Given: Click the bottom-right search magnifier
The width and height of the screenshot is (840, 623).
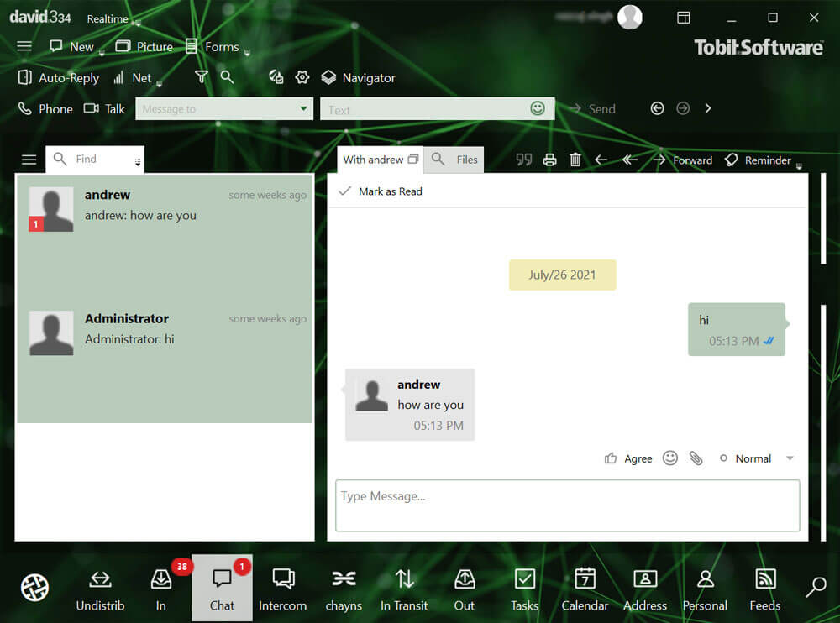Looking at the screenshot, I should coord(816,587).
